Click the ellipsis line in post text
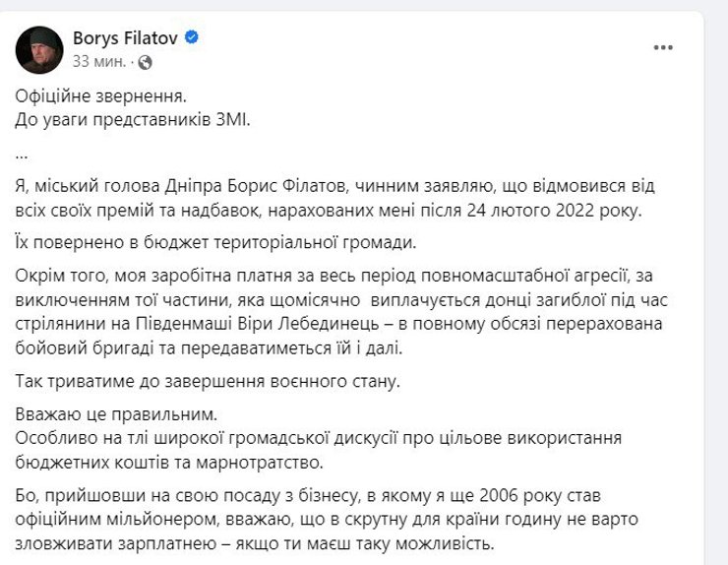 point(23,154)
